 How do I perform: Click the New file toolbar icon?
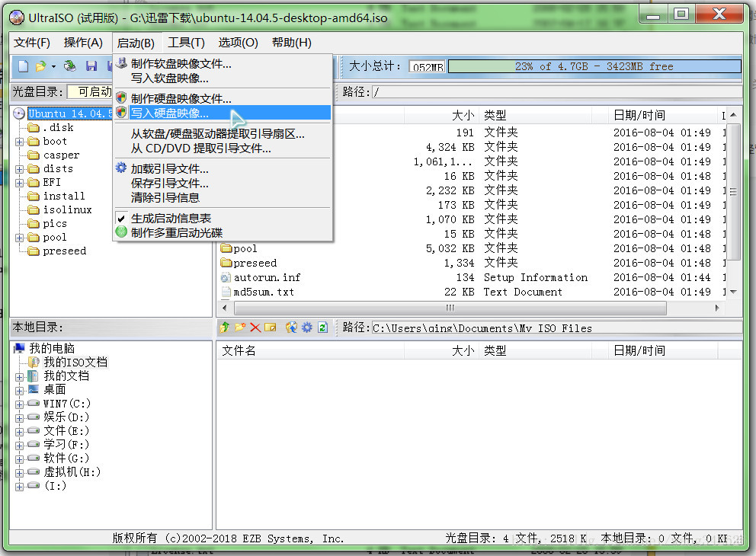[x=23, y=66]
